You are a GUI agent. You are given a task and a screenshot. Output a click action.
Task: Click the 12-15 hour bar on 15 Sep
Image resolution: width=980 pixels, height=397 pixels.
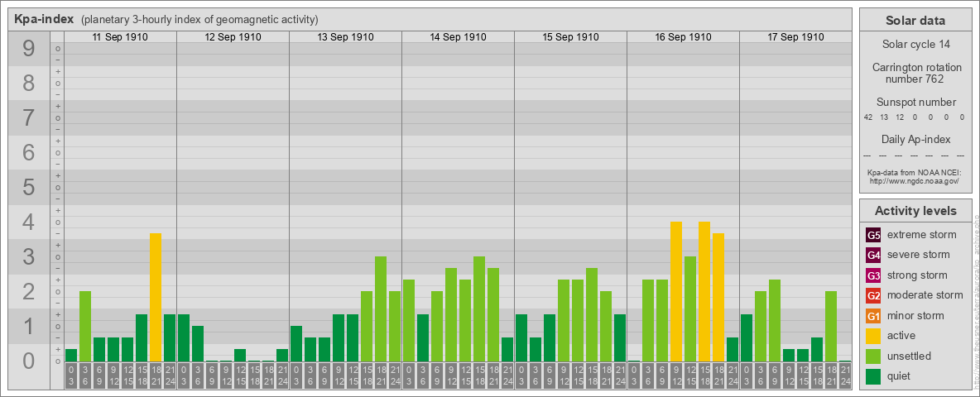click(x=578, y=321)
